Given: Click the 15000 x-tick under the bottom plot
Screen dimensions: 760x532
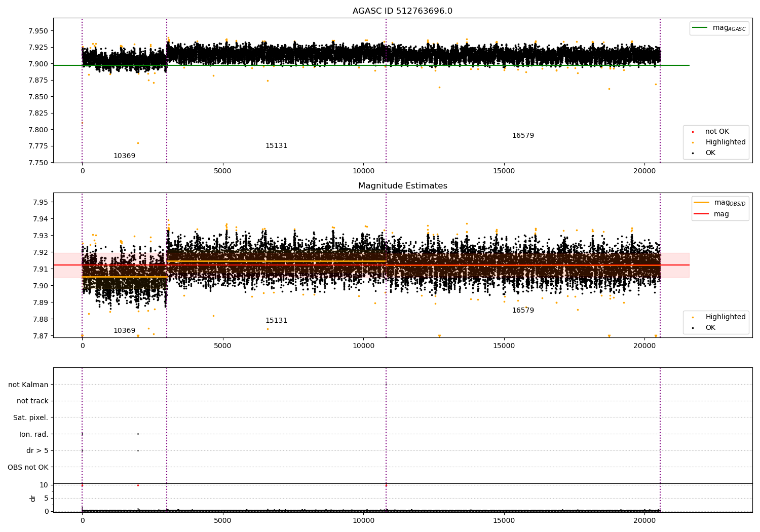Looking at the screenshot, I should coord(504,520).
